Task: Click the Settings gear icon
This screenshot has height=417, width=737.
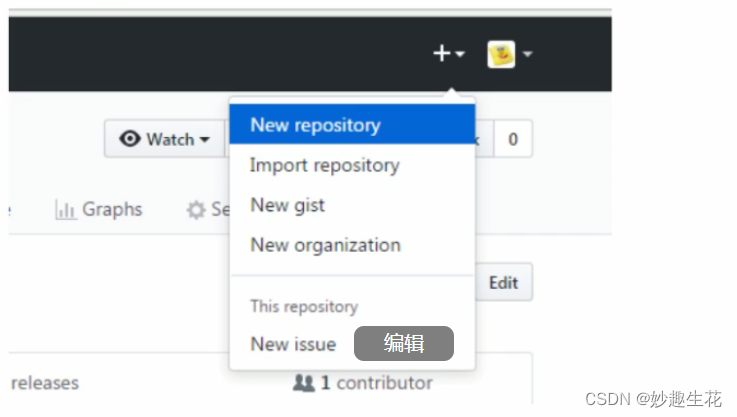Action: pos(196,210)
